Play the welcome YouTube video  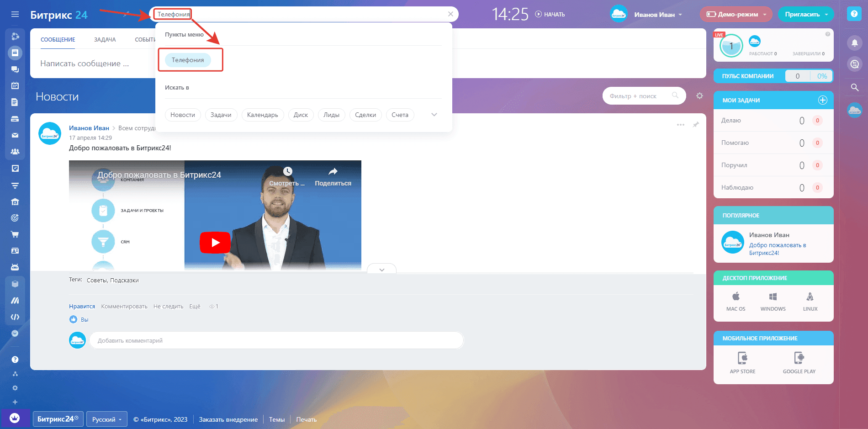215,243
